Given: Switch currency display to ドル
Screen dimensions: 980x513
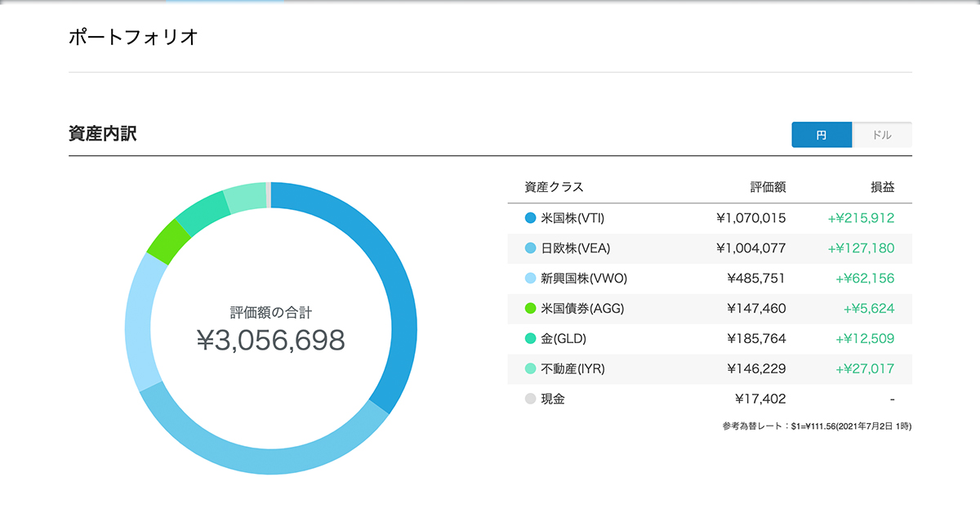Looking at the screenshot, I should pyautogui.click(x=882, y=135).
